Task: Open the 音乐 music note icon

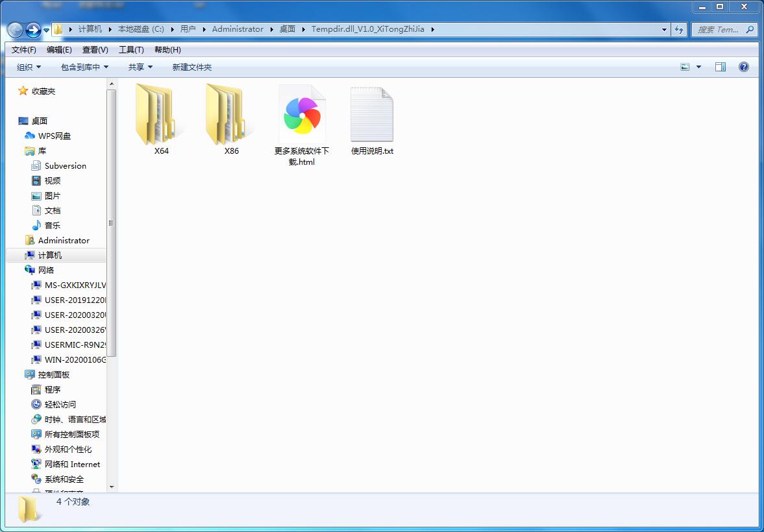Action: tap(36, 226)
